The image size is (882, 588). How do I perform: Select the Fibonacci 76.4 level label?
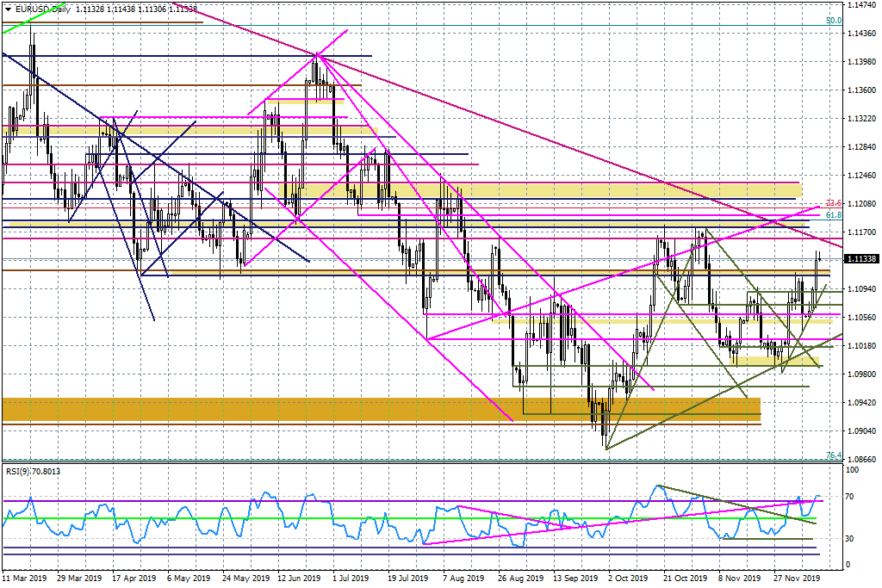tap(834, 455)
